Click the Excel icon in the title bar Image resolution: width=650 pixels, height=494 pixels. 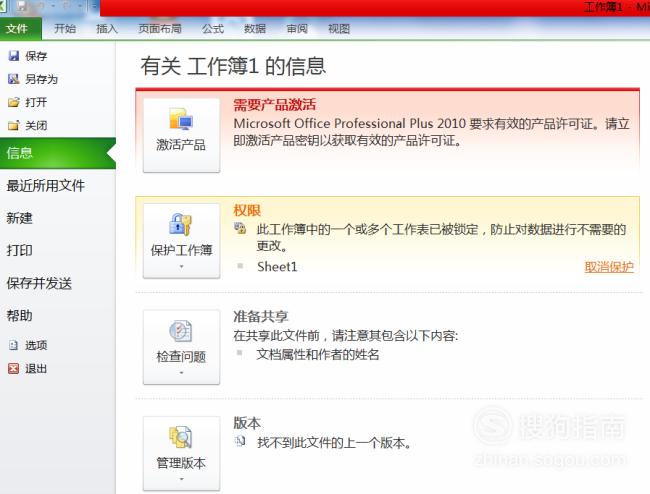(3, 6)
